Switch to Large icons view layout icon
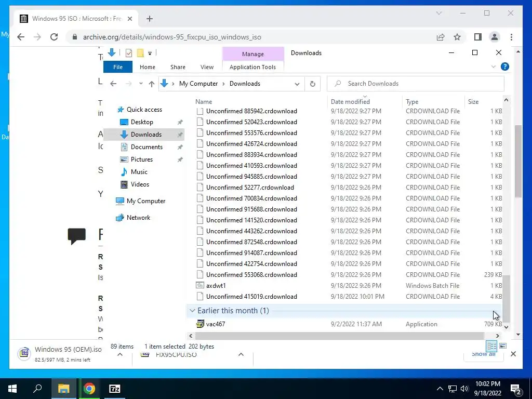 [x=503, y=346]
